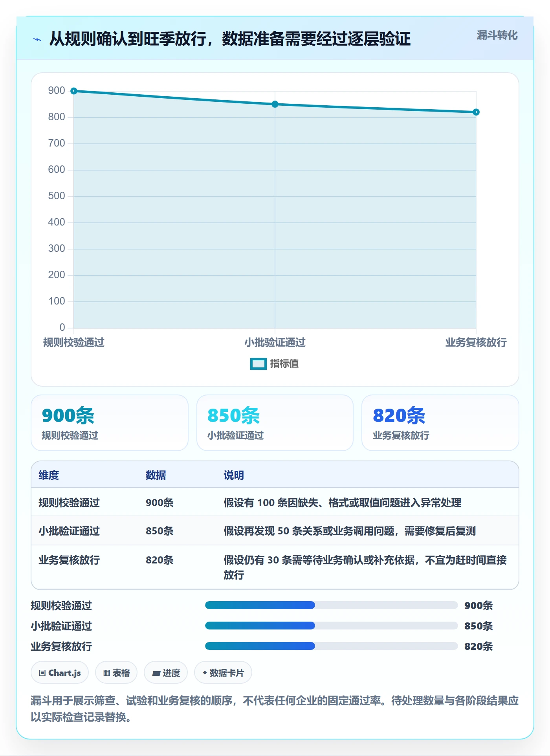This screenshot has width=550, height=756.
Task: Click the y-axis value 900
Action: tap(57, 91)
